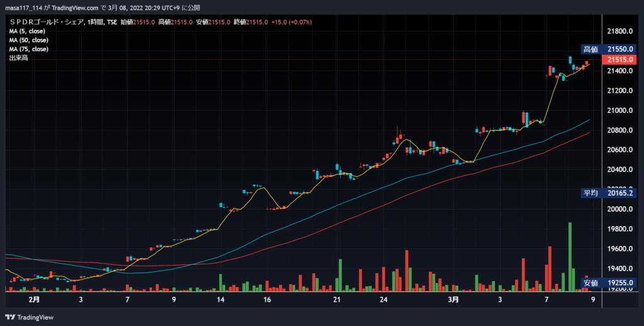Click the TradingView.com text in header
The width and height of the screenshot is (644, 326).
75,8
